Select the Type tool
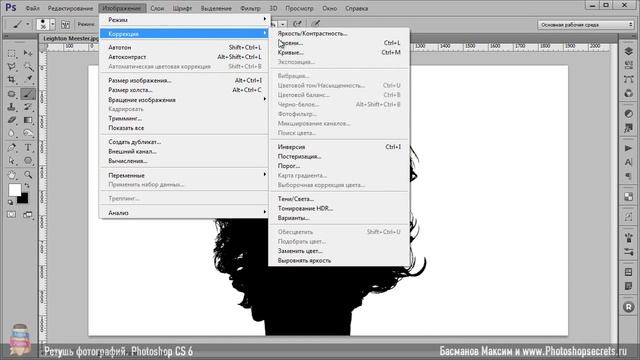640x360 pixels. 28,148
